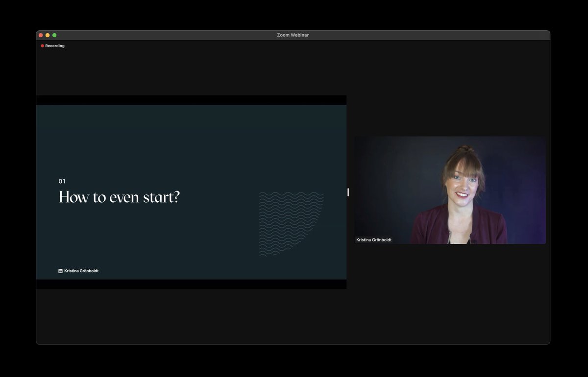Click the divider handle between slide and video
588x377 pixels.
point(348,192)
